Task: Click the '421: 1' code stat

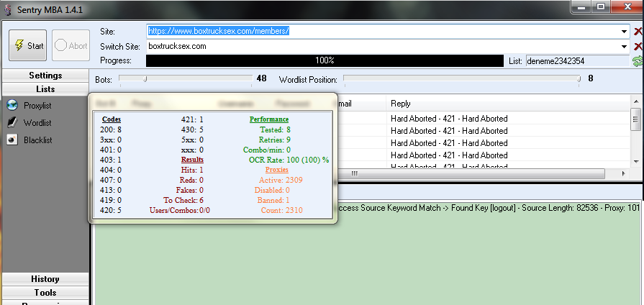Action: coord(192,119)
